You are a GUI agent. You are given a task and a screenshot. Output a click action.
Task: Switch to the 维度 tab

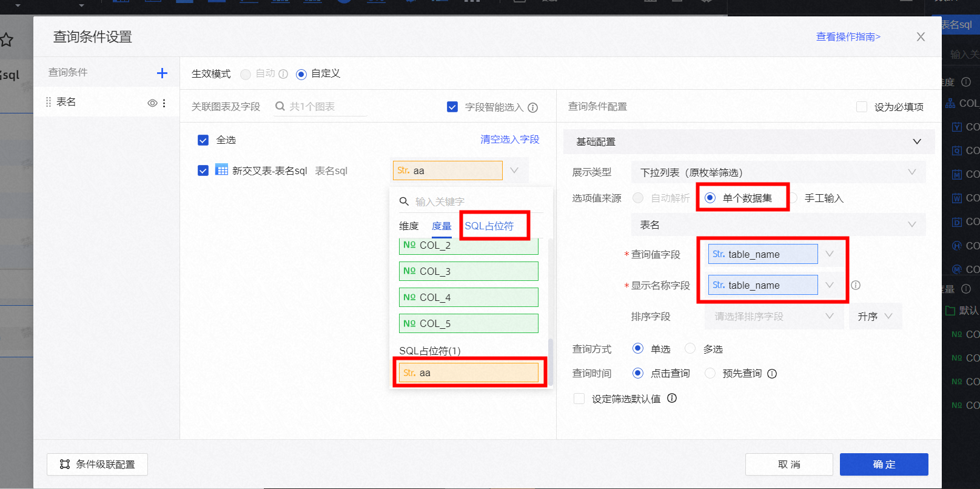point(409,226)
